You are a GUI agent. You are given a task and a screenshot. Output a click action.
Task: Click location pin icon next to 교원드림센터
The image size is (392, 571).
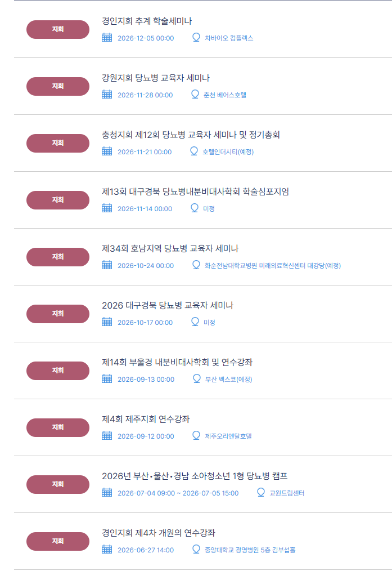(x=261, y=493)
